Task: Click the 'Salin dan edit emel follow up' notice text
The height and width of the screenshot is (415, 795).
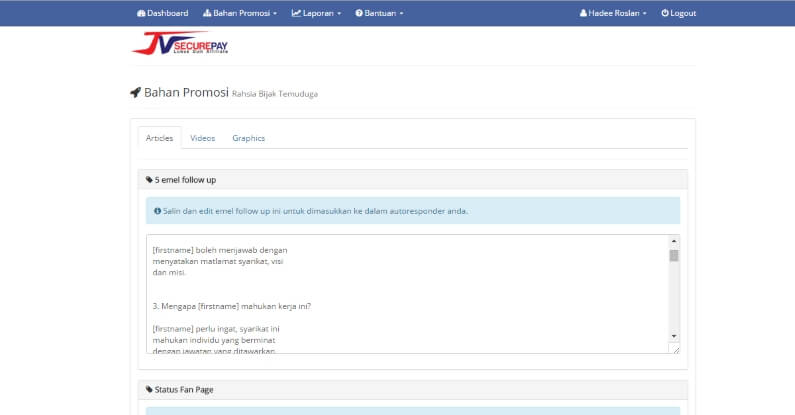Action: click(315, 211)
